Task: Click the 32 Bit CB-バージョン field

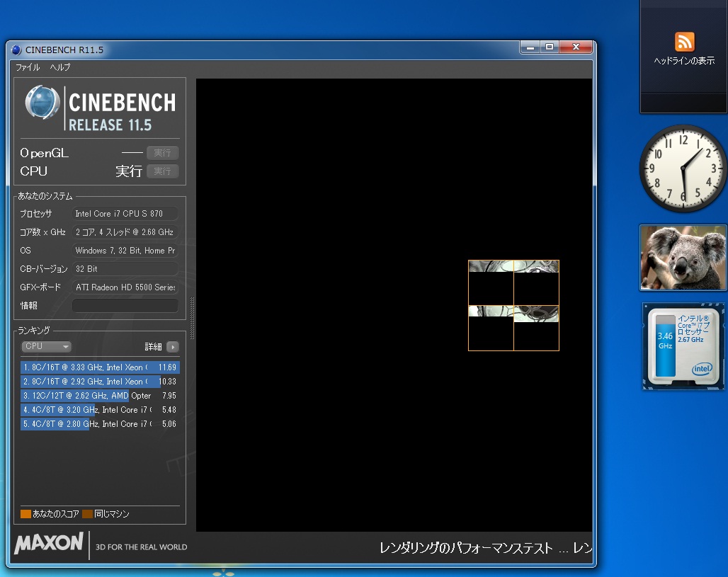Action: (x=125, y=269)
